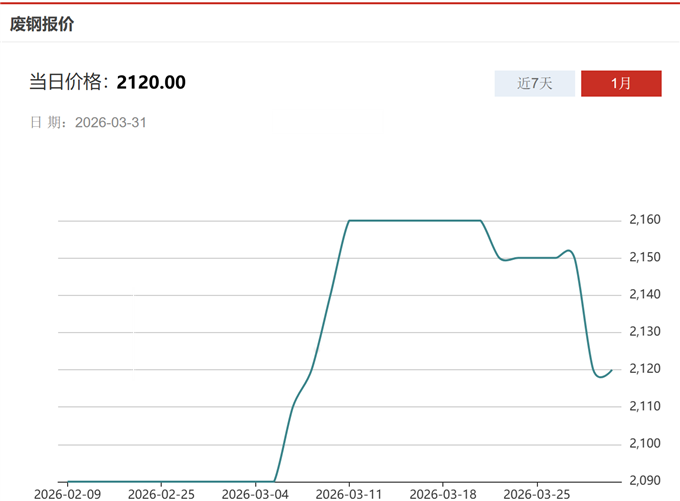Click the 当日价格 2120.00 value

coord(151,82)
